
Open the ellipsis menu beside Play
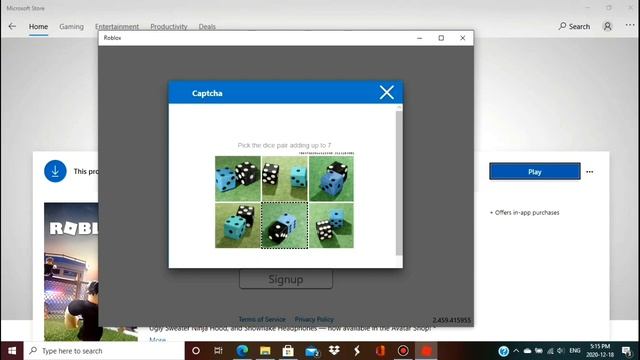pyautogui.click(x=590, y=172)
